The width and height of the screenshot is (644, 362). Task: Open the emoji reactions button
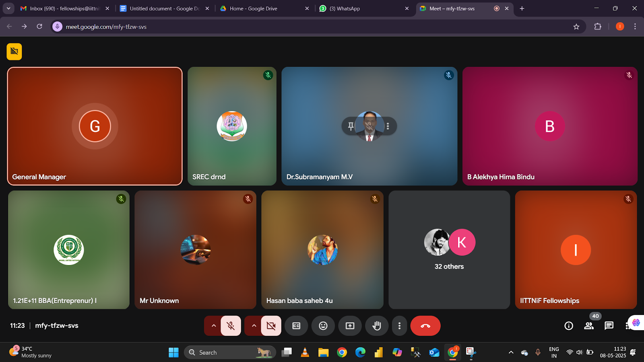(x=323, y=326)
